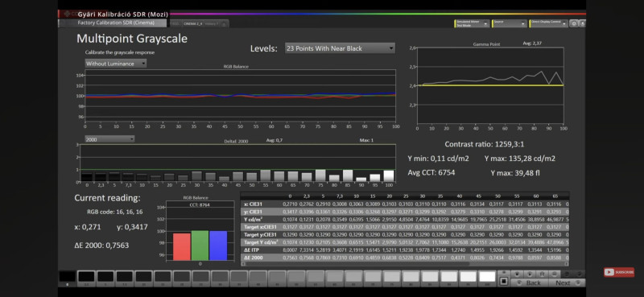This screenshot has width=644, height=297.
Task: Expand the Simulated Meter dropdown
Action: [x=472, y=24]
